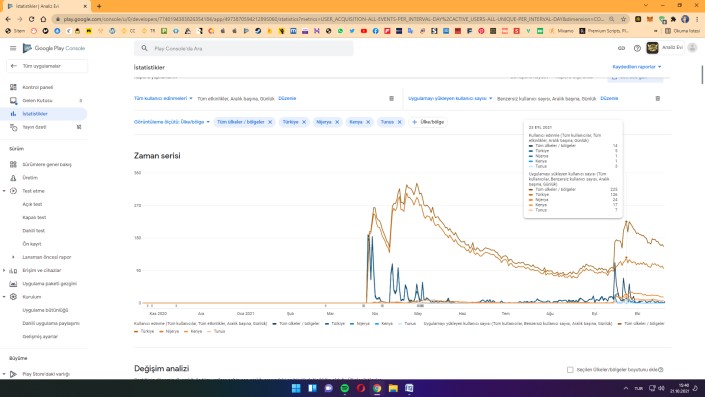Click the page's vertical scrollbar
The height and width of the screenshot is (397, 705).
(702, 75)
